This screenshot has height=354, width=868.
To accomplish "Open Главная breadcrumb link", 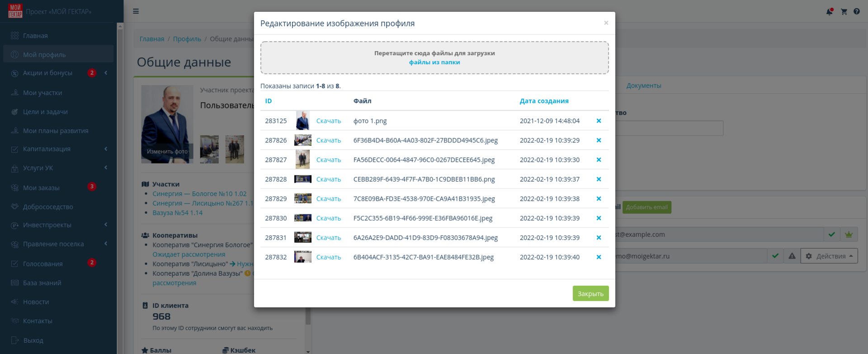I will click(x=152, y=39).
